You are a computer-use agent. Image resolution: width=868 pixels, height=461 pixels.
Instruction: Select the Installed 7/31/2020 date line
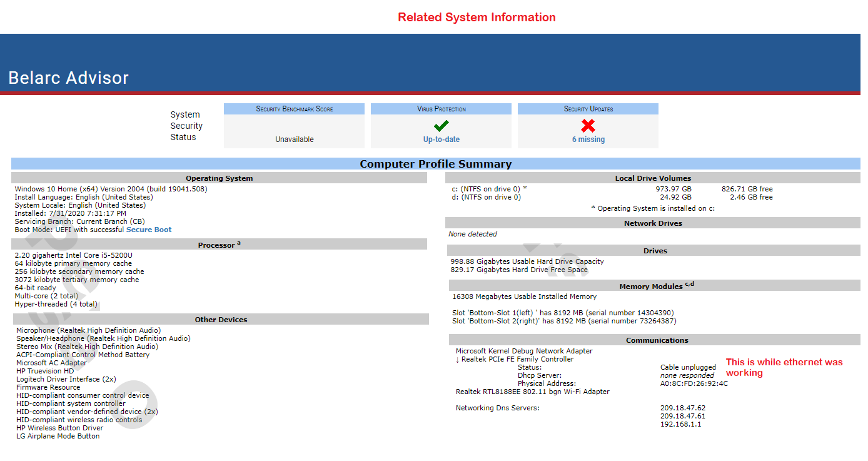coord(70,213)
